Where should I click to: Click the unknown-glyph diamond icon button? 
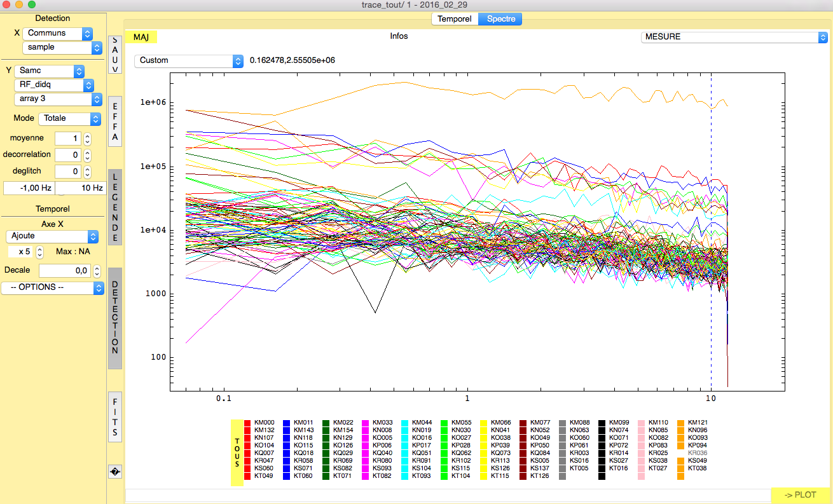pyautogui.click(x=115, y=471)
